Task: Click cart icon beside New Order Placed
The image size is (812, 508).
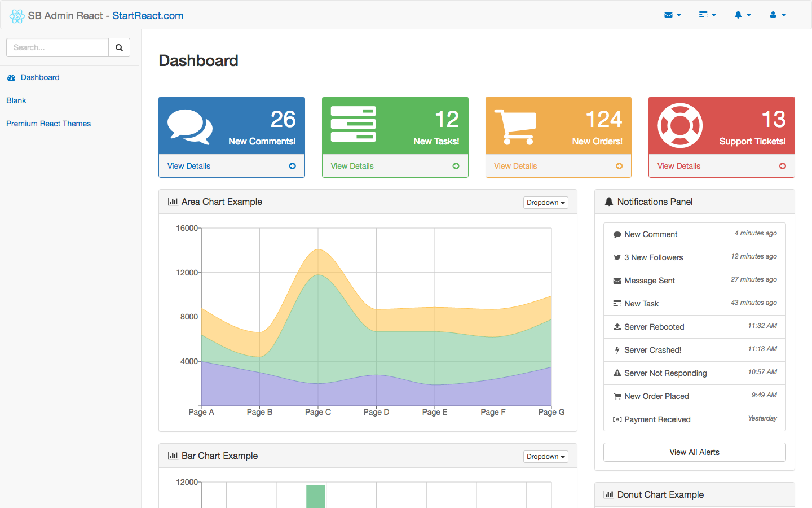Action: (x=617, y=396)
